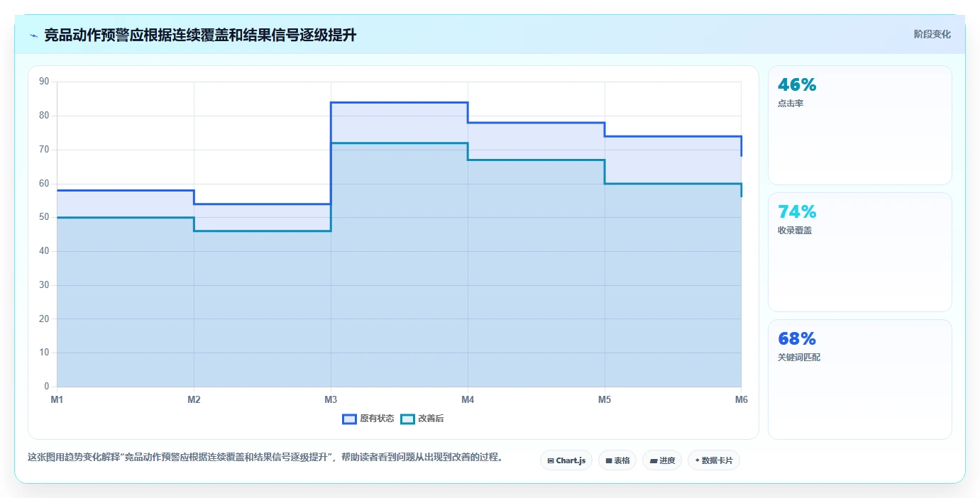The image size is (980, 498).
Task: Click the description text below the chart
Action: click(x=267, y=458)
